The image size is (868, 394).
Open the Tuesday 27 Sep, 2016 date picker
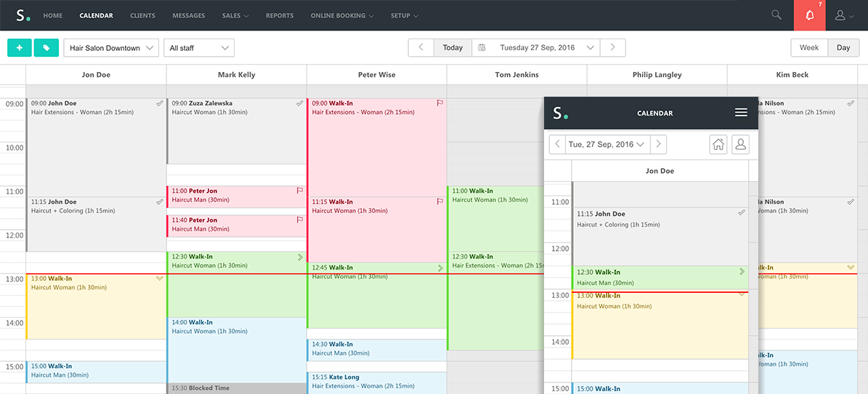537,48
